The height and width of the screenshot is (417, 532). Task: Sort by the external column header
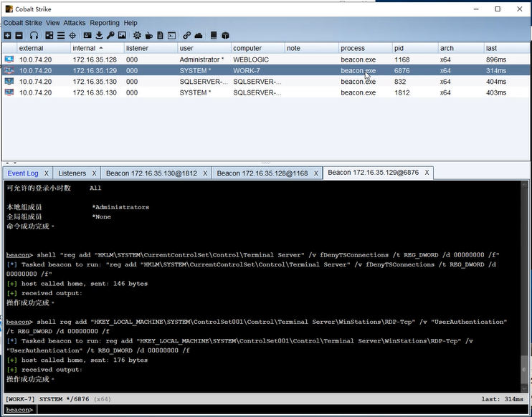click(x=44, y=48)
